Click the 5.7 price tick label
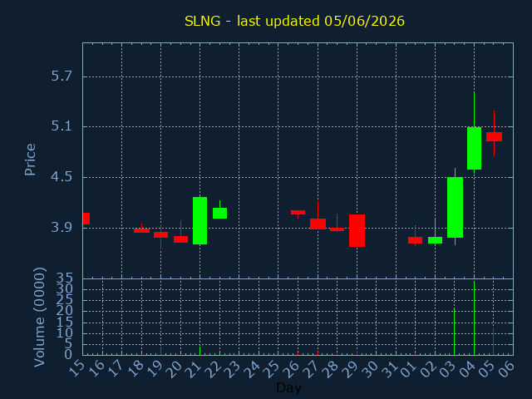This screenshot has height=399, width=532. pyautogui.click(x=62, y=76)
